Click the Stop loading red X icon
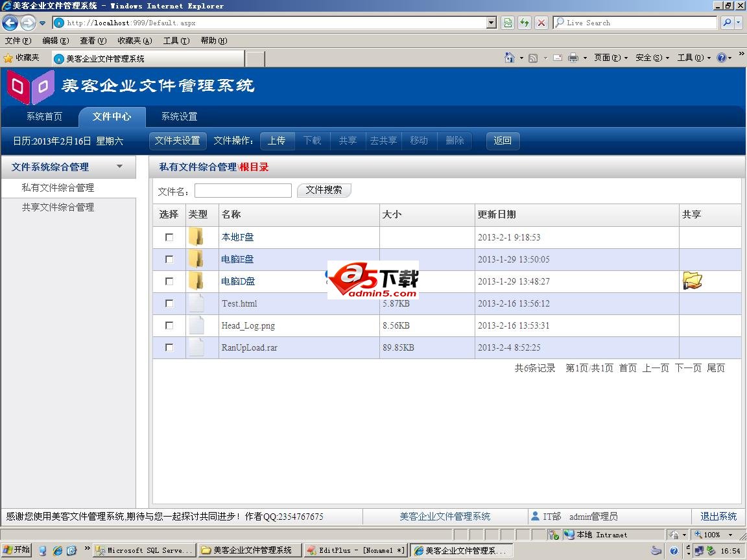 click(541, 23)
